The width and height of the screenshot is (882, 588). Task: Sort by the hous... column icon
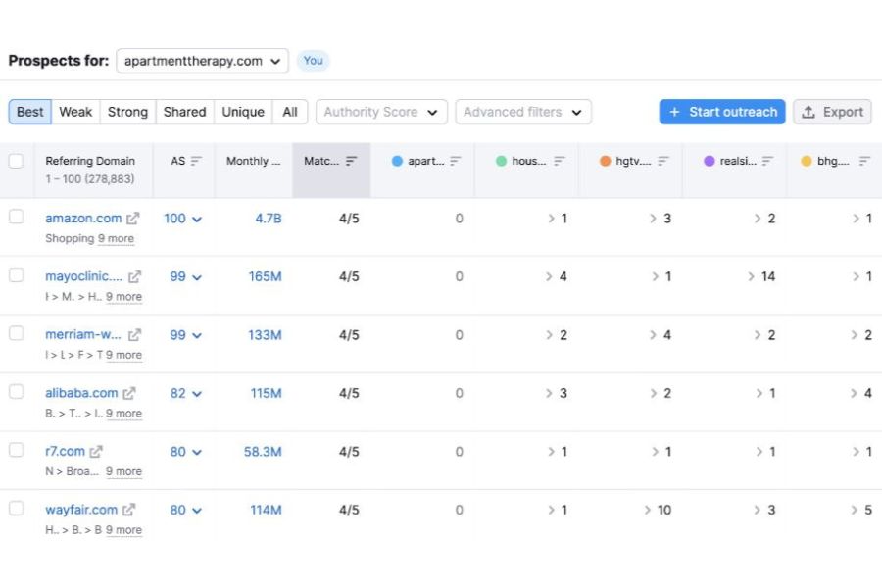coord(559,161)
